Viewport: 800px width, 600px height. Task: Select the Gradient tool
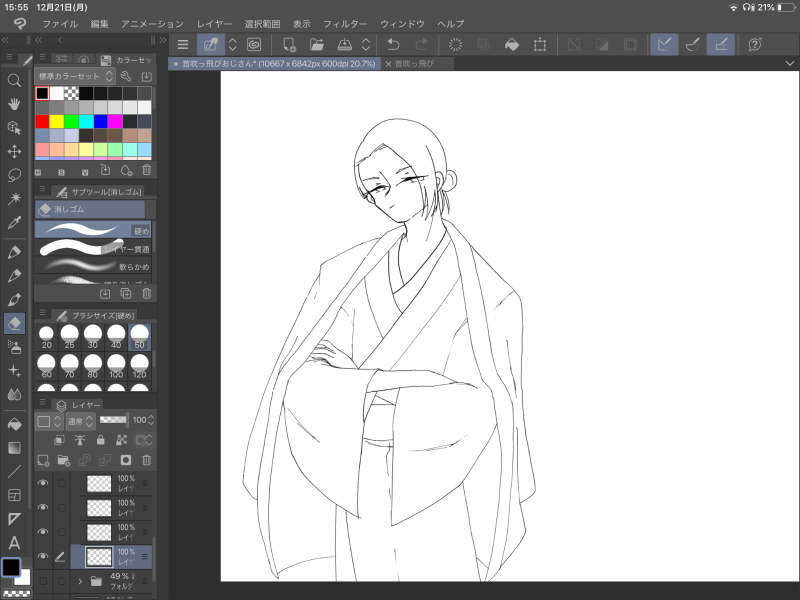[x=14, y=448]
